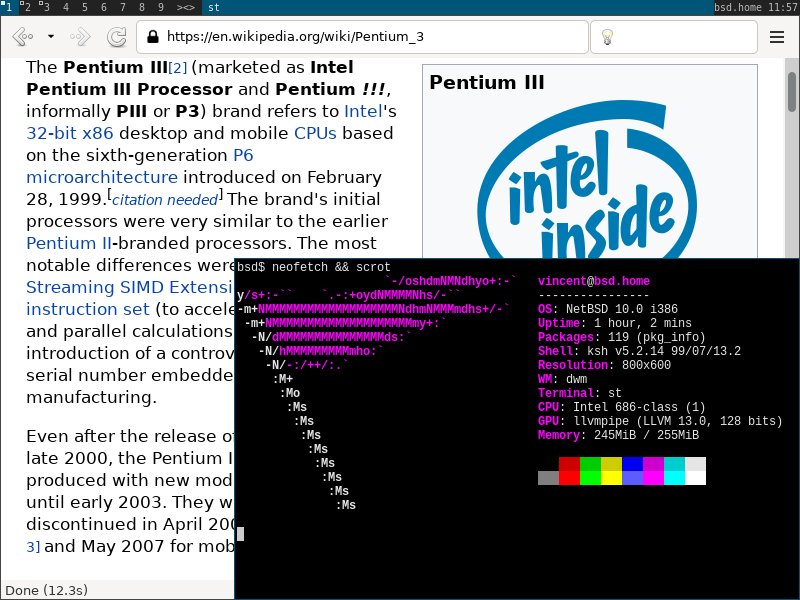Click the padlock security icon
Image resolution: width=800 pixels, height=600 pixels.
coord(153,37)
